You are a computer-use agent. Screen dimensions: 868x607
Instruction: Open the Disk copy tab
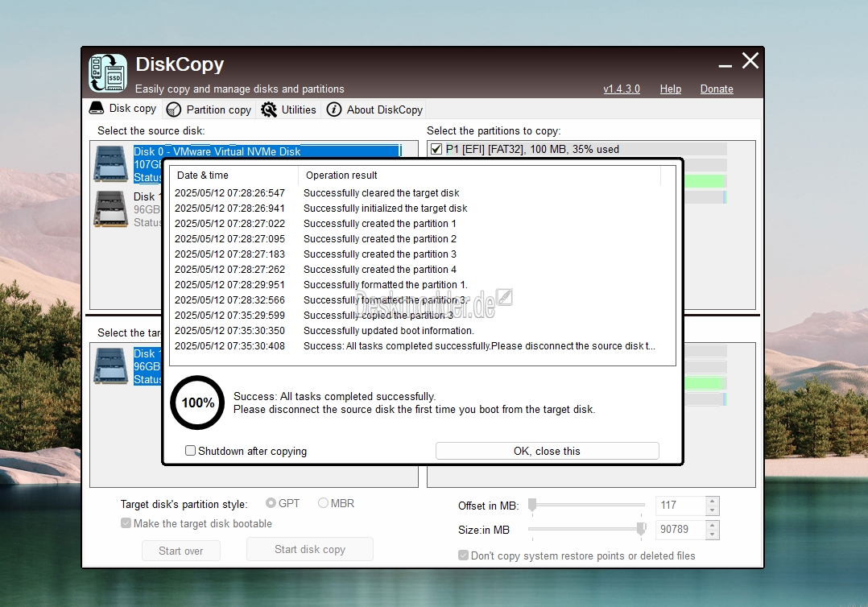coord(123,109)
